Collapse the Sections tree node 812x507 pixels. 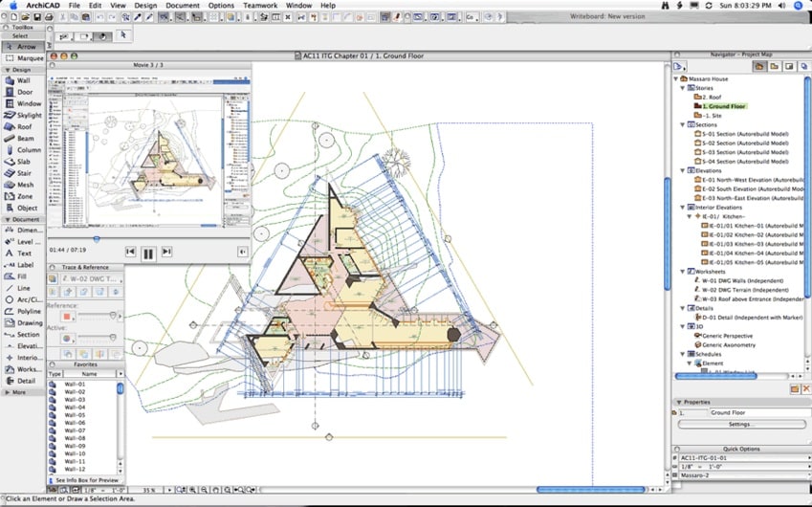coord(683,124)
